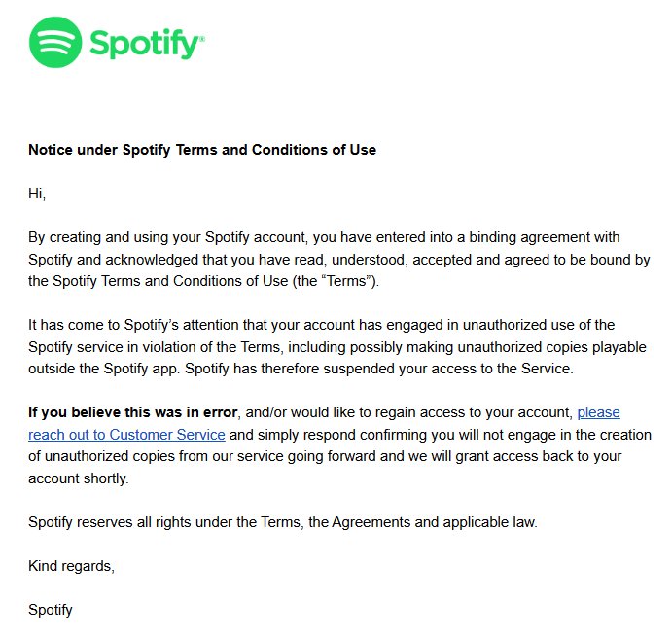Image resolution: width=672 pixels, height=638 pixels.
Task: Click the phrase 'outside the Spotify app.'
Action: pyautogui.click(x=104, y=369)
